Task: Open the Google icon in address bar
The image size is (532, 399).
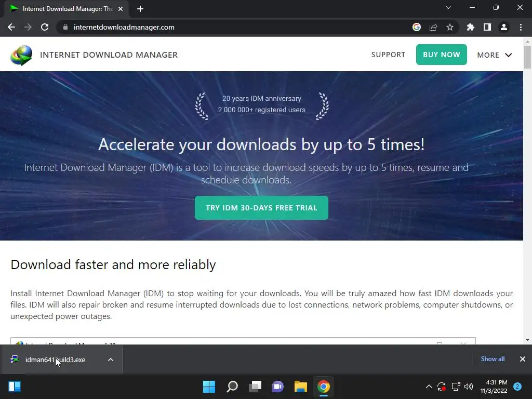Action: point(417,27)
